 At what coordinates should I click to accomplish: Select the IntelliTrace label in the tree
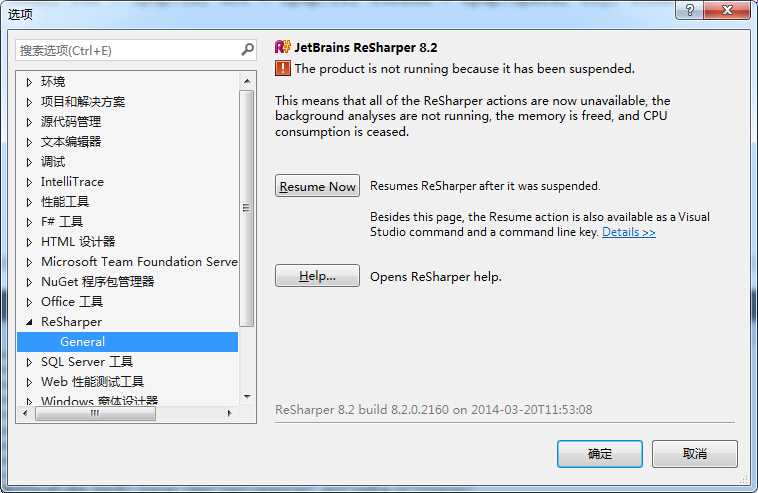72,182
